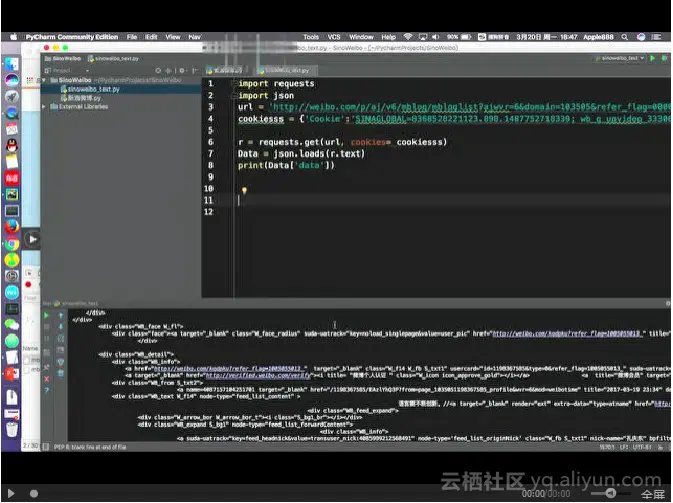The width and height of the screenshot is (673, 503).
Task: Open the Apple menu
Action: 14,37
